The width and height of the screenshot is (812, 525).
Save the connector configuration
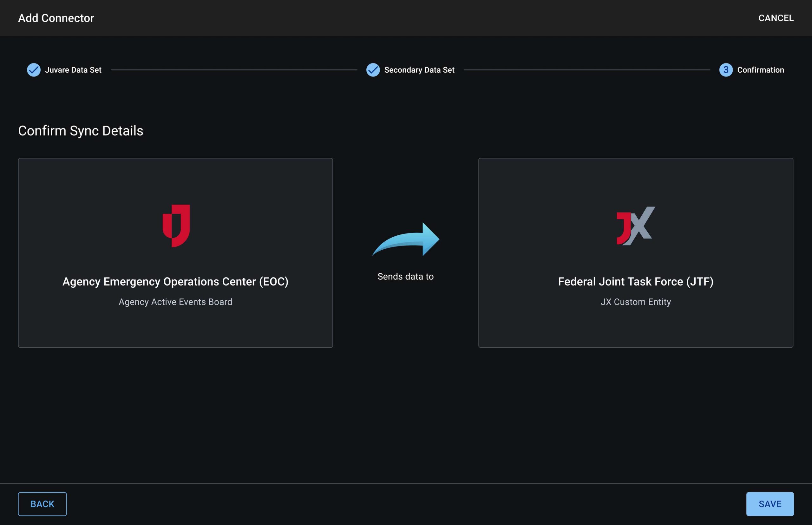(770, 504)
